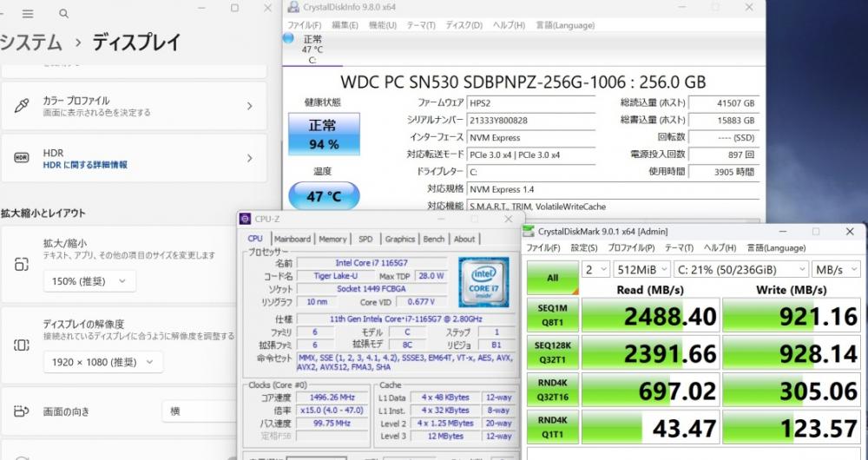Open the test count dropdown showing 2

(x=595, y=270)
